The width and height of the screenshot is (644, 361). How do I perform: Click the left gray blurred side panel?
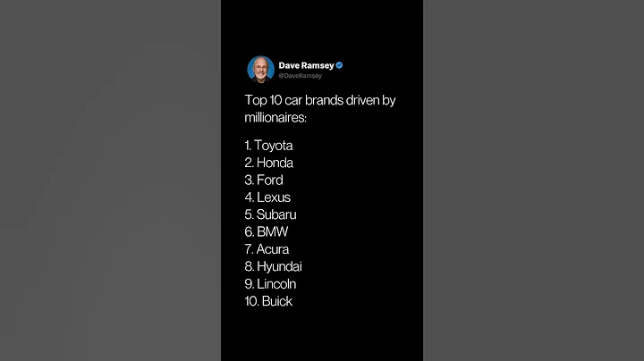110,180
